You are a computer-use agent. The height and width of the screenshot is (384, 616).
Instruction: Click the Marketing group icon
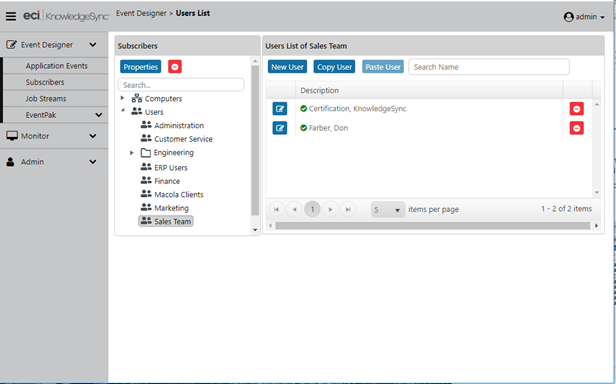click(x=146, y=207)
